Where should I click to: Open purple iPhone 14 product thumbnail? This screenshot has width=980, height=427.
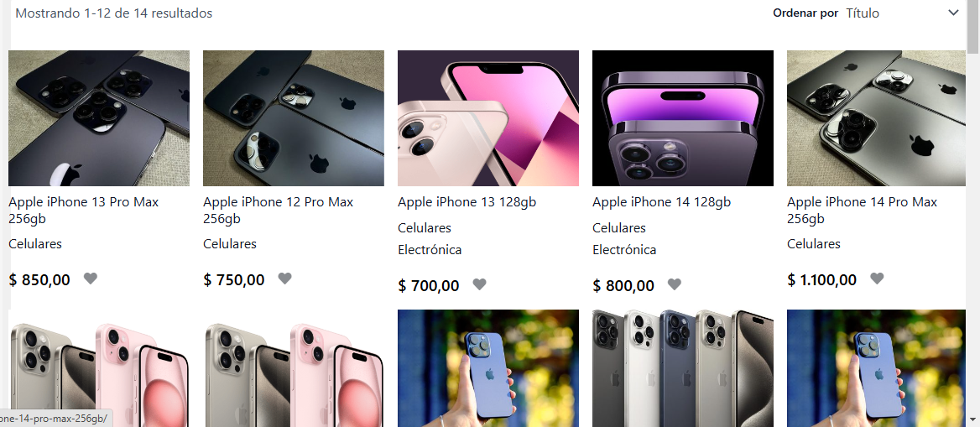pos(682,118)
